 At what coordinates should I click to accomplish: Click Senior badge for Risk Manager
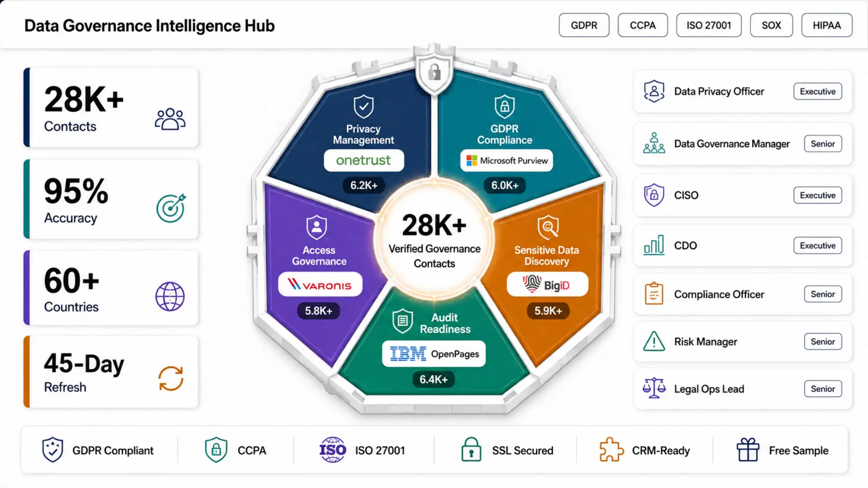823,342
